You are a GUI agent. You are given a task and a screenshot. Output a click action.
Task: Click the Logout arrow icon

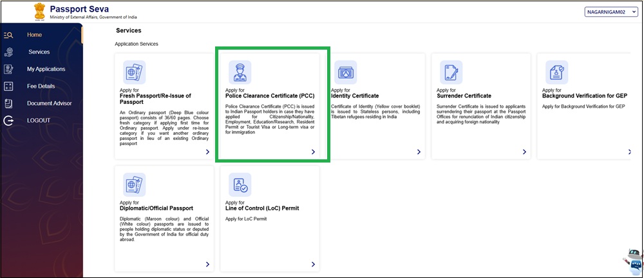pyautogui.click(x=8, y=121)
